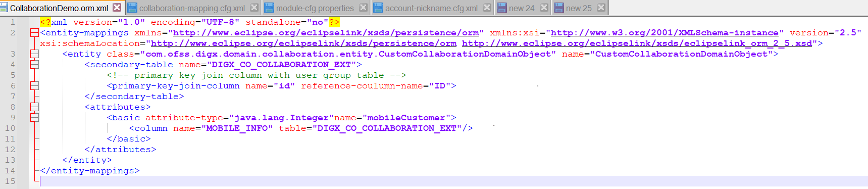Click the save-state icon on CollaborationDemo.orm.xml tab
Image resolution: width=868 pixels, height=189 pixels.
[x=4, y=8]
